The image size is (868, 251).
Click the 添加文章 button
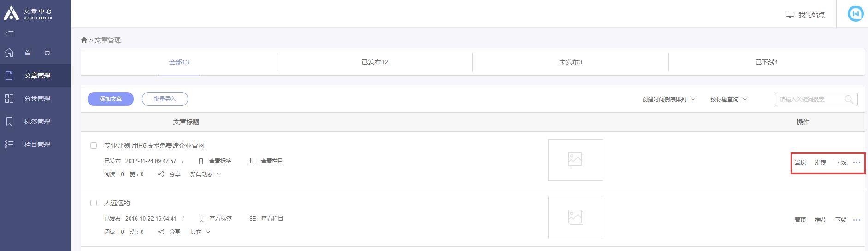pyautogui.click(x=111, y=99)
